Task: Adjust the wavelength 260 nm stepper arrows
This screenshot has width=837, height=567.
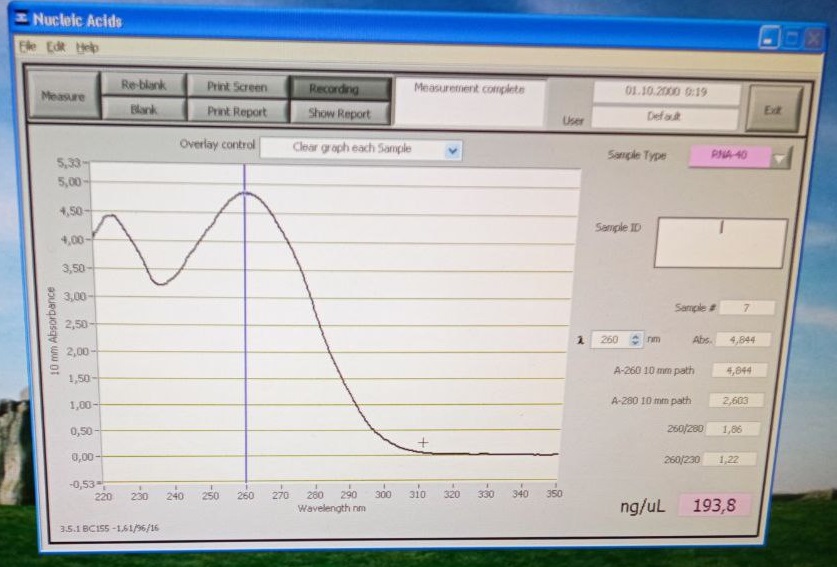Action: (636, 340)
